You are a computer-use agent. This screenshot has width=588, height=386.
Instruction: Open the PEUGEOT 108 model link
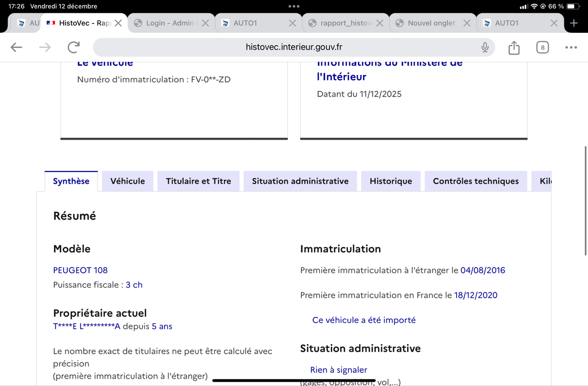pos(80,270)
